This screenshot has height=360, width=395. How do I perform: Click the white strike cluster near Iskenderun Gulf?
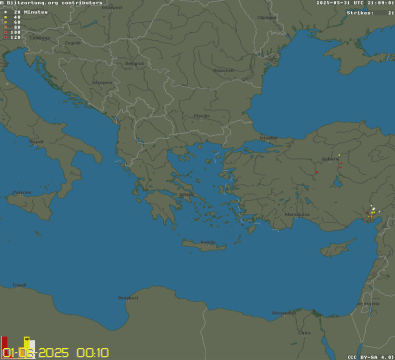(373, 209)
